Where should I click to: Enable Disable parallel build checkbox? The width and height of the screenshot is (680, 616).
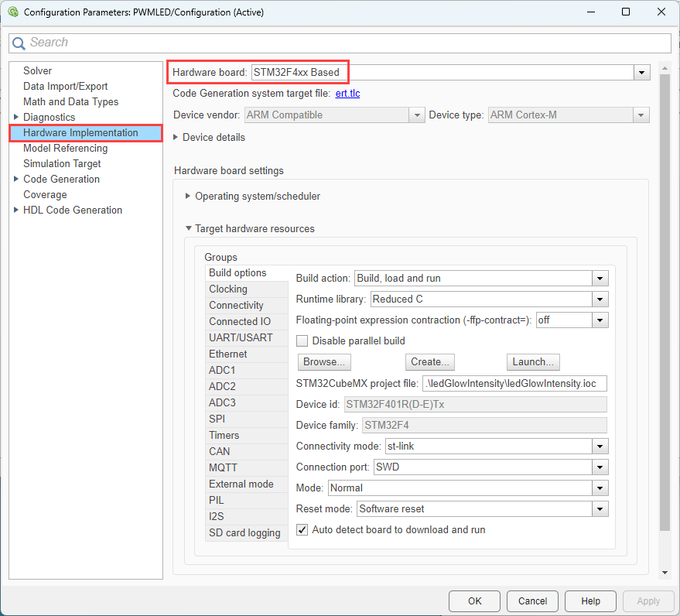click(302, 341)
